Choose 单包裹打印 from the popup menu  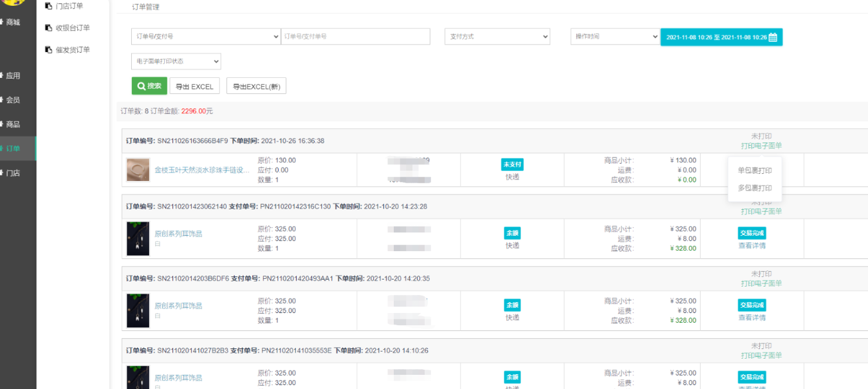755,171
